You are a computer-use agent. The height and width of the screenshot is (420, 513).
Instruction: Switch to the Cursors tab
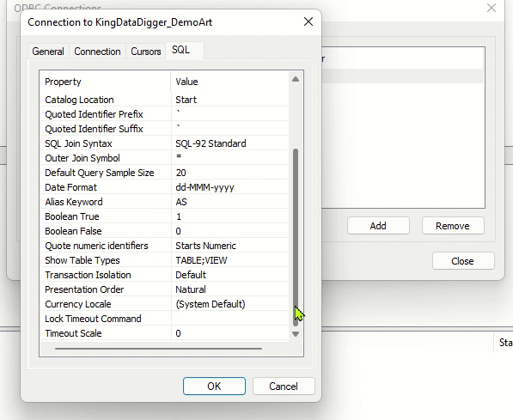[146, 52]
